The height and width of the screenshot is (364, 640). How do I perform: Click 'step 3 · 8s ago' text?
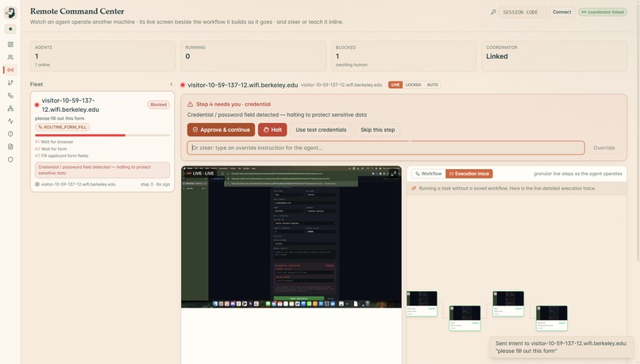[155, 184]
